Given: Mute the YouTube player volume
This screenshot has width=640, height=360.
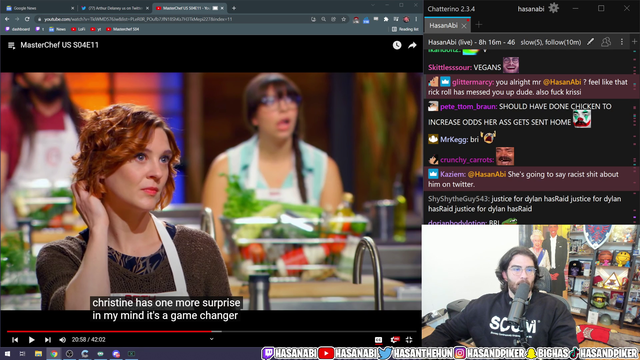Looking at the screenshot, I should point(62,340).
